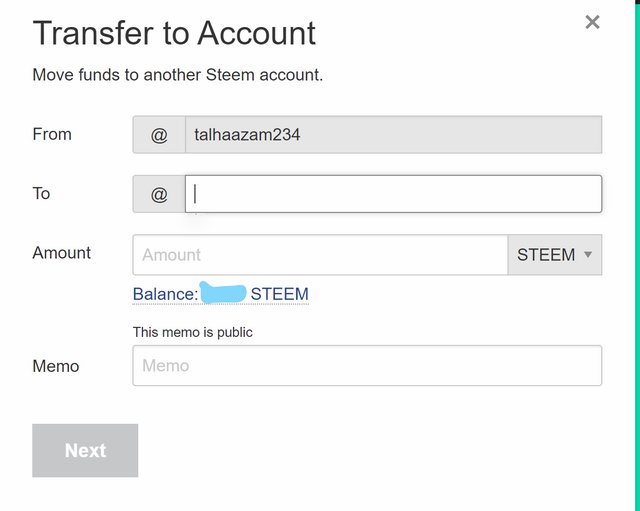640x511 pixels.
Task: Click the From label
Action: (52, 134)
